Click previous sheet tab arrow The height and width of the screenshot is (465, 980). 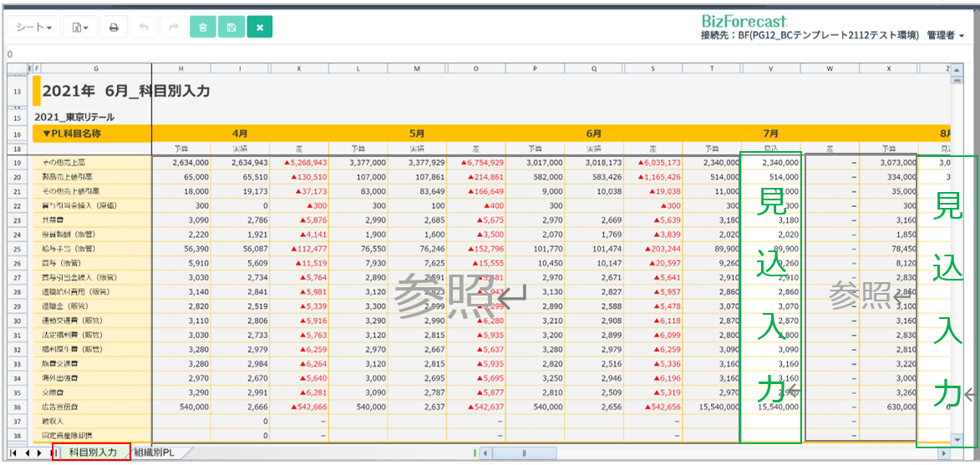click(x=26, y=452)
